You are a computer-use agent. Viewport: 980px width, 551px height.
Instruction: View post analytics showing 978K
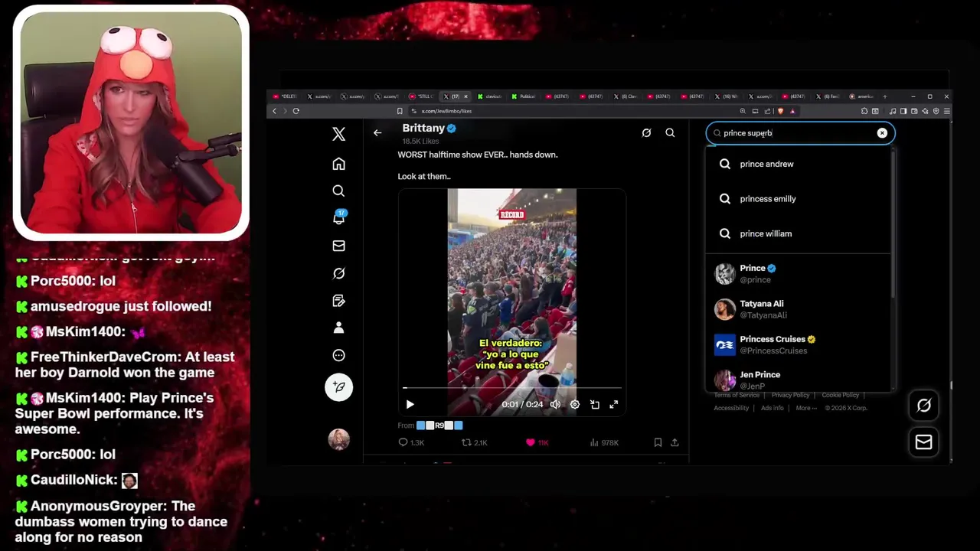pos(604,442)
